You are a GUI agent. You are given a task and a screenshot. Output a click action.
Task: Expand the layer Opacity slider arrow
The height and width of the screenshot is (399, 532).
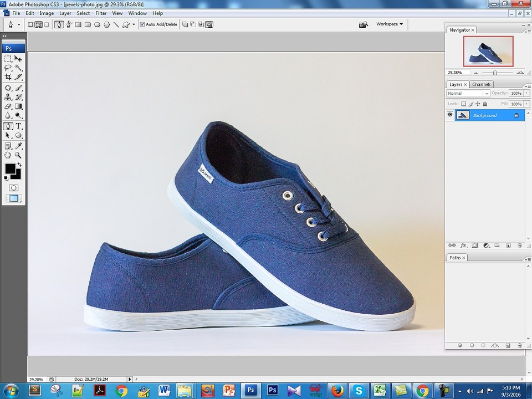[x=526, y=93]
